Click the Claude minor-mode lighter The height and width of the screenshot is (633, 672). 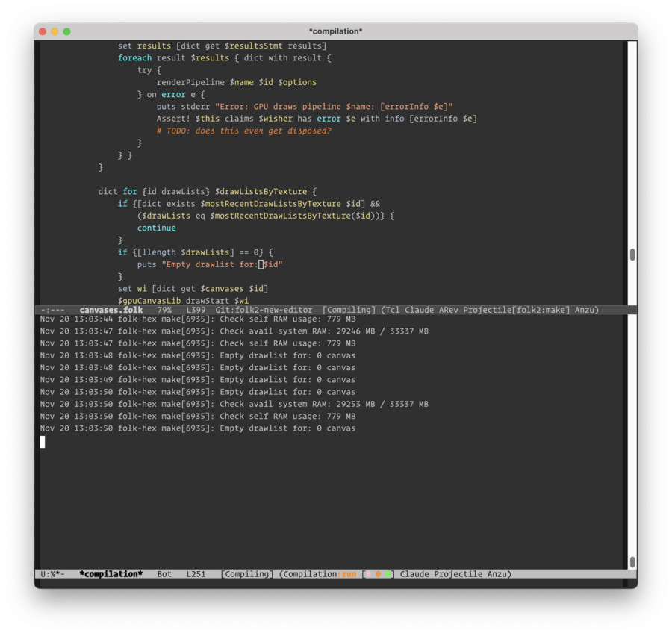point(420,309)
